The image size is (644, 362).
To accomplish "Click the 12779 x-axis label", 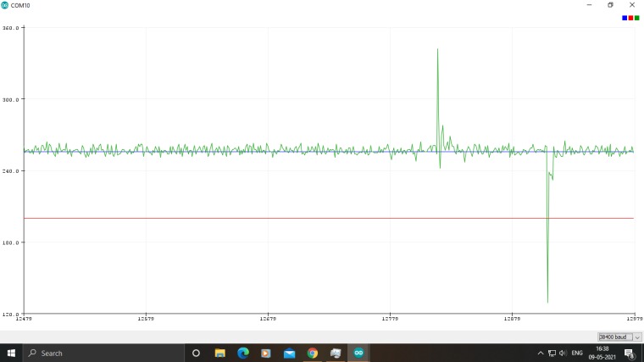I will tap(390, 319).
